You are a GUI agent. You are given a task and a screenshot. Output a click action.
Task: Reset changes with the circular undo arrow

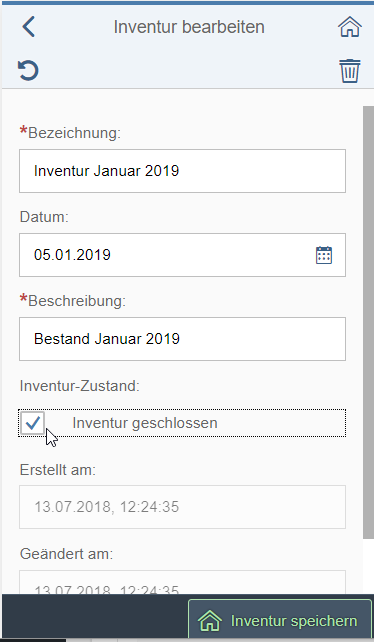point(28,70)
